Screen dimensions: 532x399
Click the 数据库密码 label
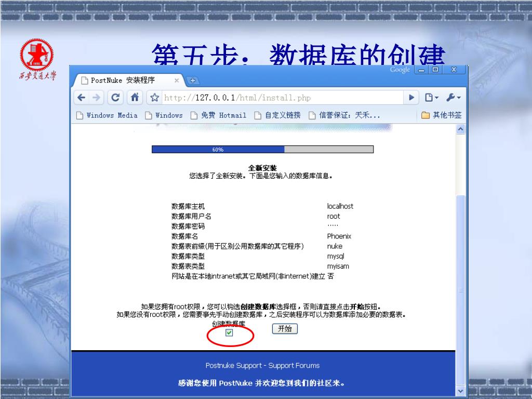click(188, 227)
